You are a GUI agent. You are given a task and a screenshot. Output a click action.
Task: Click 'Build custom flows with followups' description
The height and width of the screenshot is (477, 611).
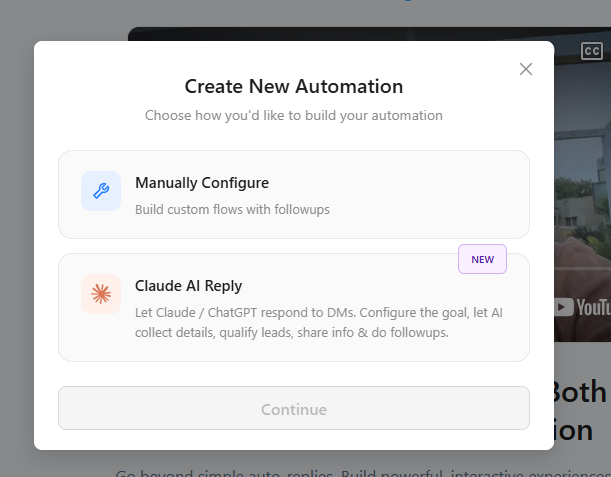(232, 210)
